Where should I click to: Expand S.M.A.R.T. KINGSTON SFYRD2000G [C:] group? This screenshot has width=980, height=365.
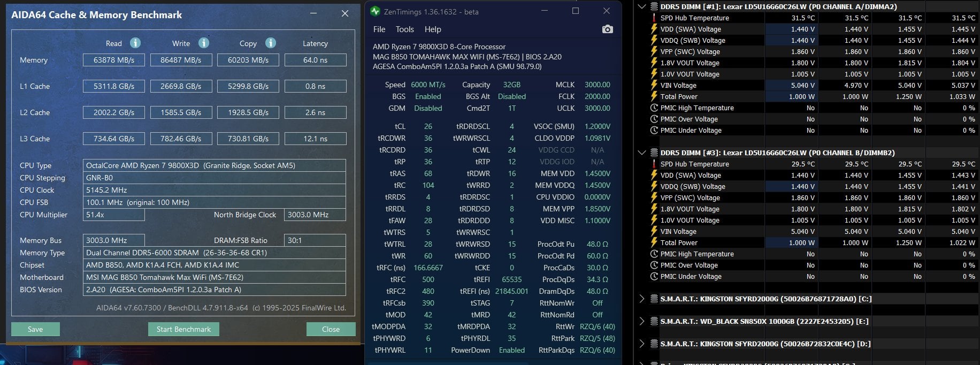[642, 299]
